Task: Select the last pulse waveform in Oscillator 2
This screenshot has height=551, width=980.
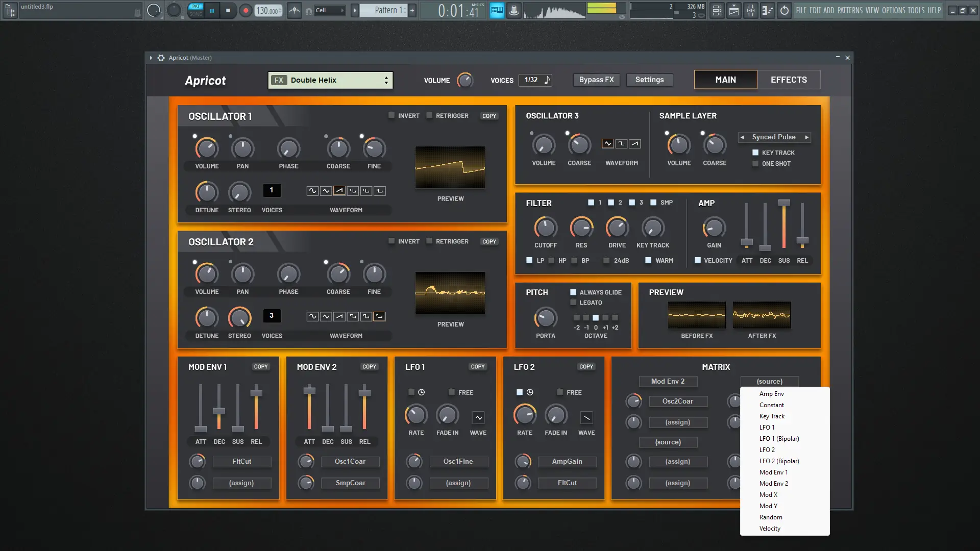Action: pyautogui.click(x=379, y=316)
